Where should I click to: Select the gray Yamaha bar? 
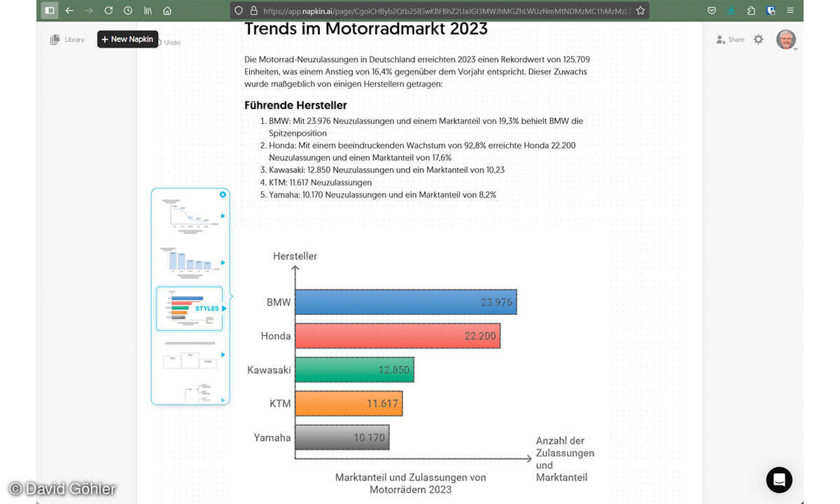342,437
